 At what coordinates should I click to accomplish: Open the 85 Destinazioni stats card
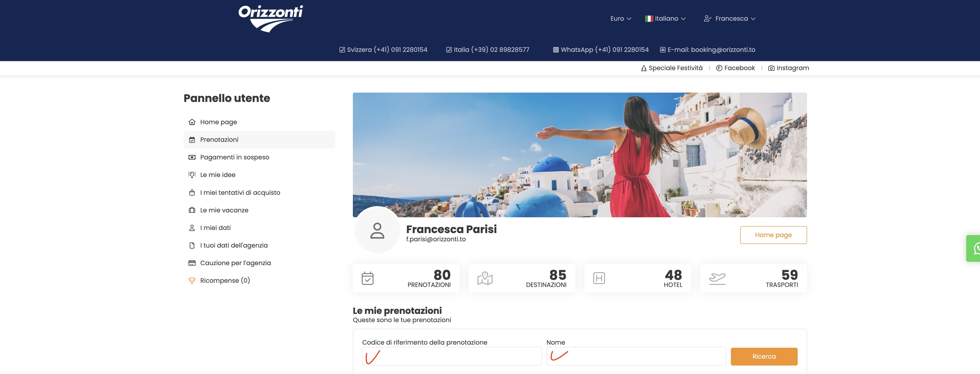point(522,278)
